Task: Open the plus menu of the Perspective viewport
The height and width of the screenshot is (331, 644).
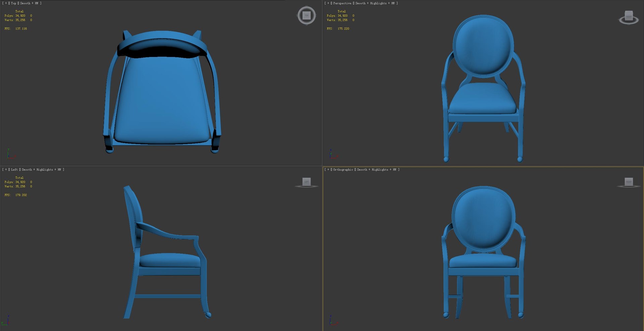Action: (328, 3)
